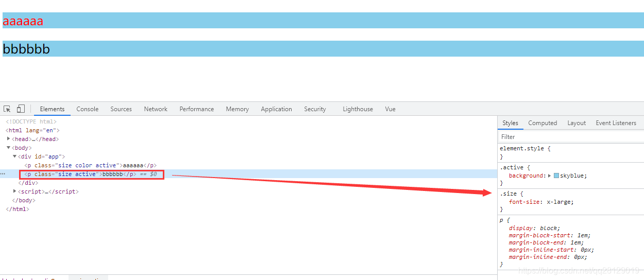Expand the background shorthand property triangle
644x280 pixels.
pos(550,176)
